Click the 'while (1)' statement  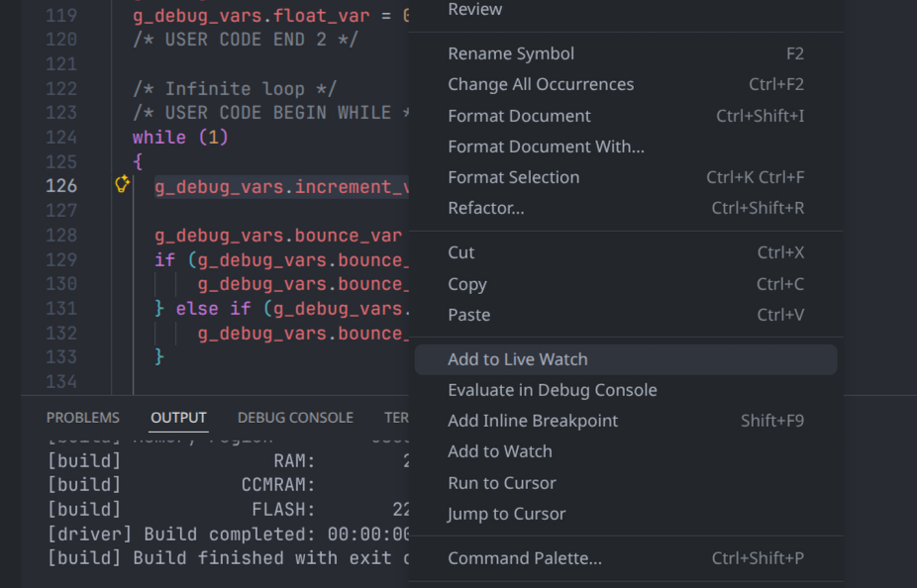pyautogui.click(x=180, y=138)
